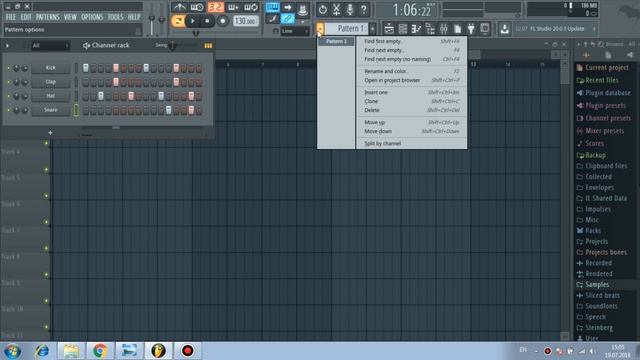Toggle first step of Clap row
640x360 pixels.
tap(86, 82)
